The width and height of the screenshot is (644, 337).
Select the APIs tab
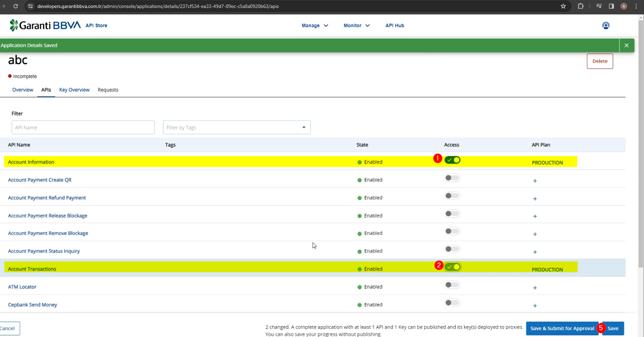coord(46,90)
